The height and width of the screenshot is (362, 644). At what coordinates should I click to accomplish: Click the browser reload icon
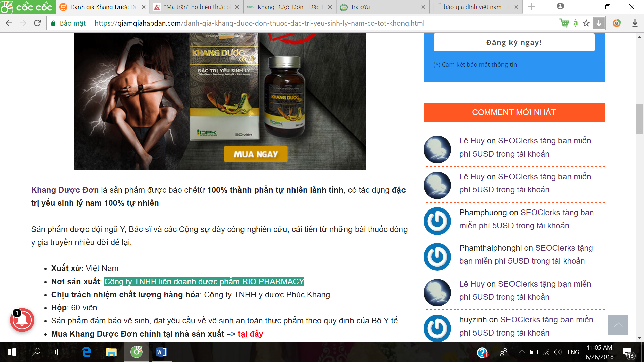coord(37,23)
